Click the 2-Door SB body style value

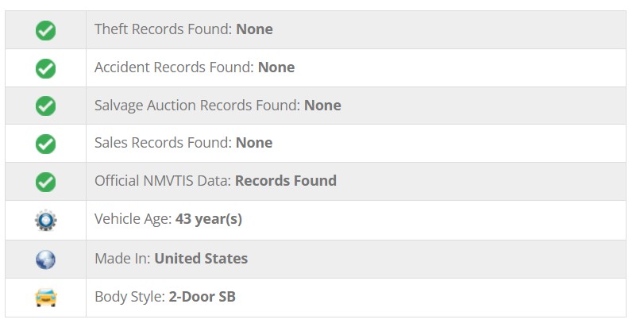click(x=202, y=297)
